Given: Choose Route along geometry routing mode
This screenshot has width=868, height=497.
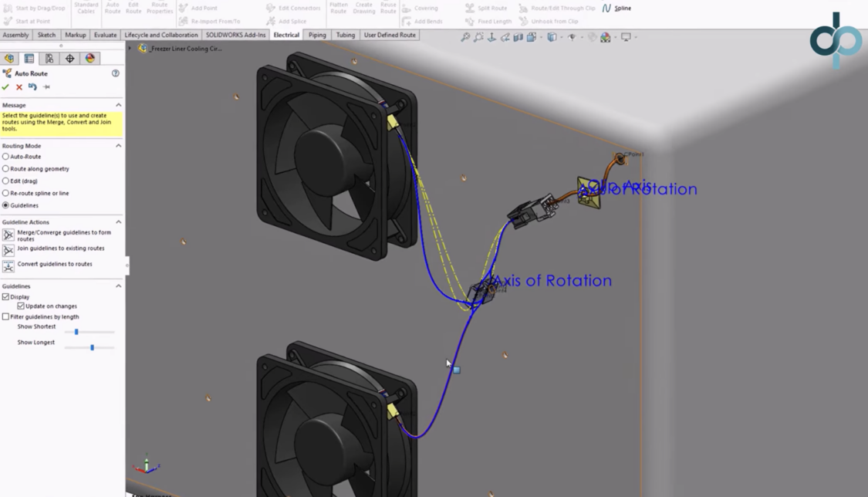Looking at the screenshot, I should click(6, 169).
